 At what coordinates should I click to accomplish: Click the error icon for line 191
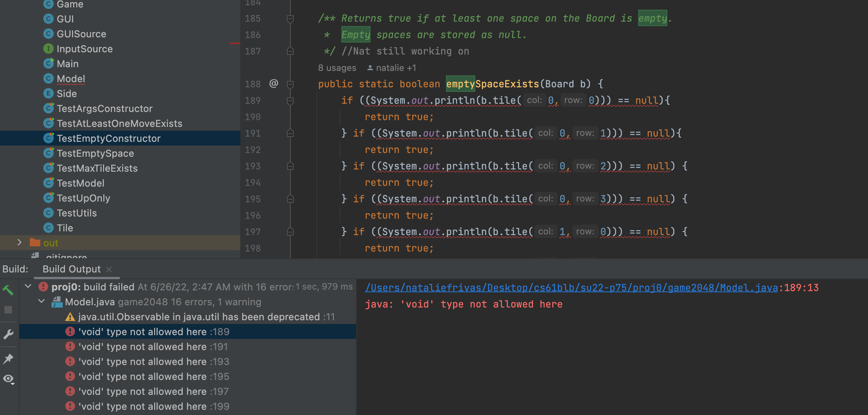pyautogui.click(x=70, y=346)
